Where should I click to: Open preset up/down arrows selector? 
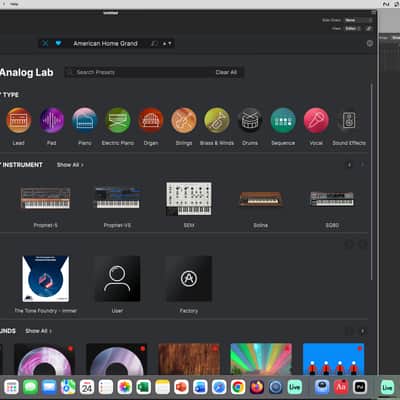(167, 43)
